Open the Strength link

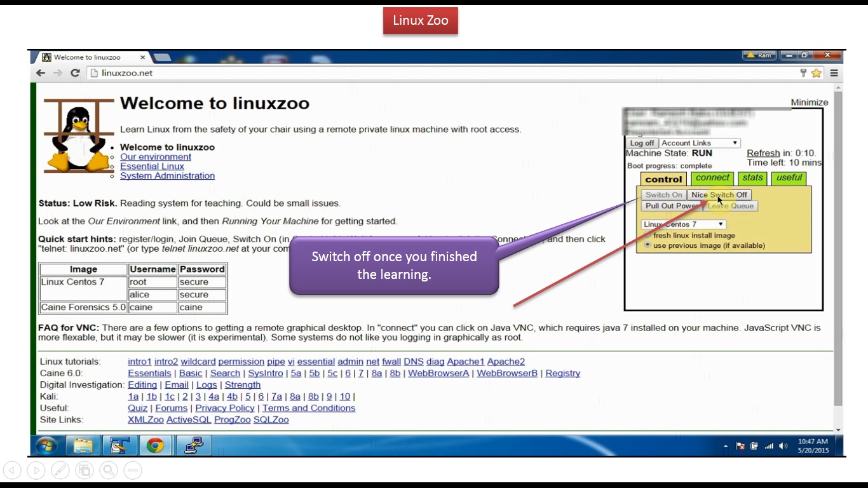coord(243,385)
